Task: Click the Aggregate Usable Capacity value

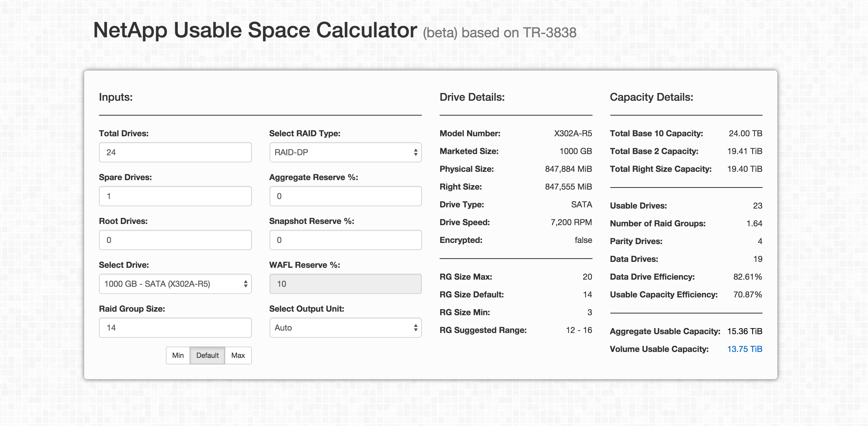Action: point(744,331)
